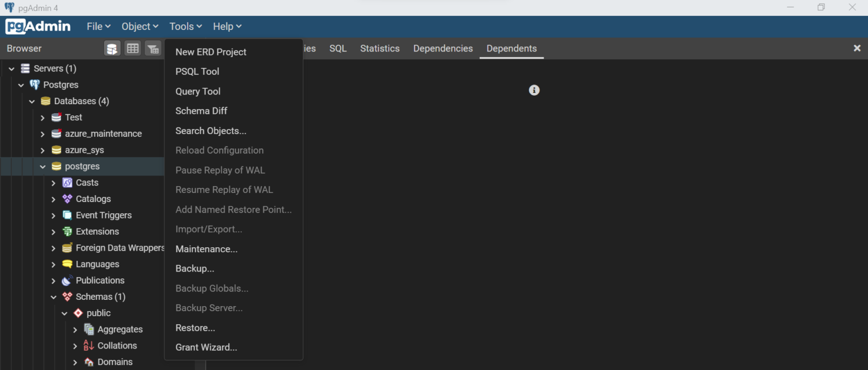Select the Event Triggers icon
Image resolution: width=868 pixels, height=370 pixels.
pos(68,215)
